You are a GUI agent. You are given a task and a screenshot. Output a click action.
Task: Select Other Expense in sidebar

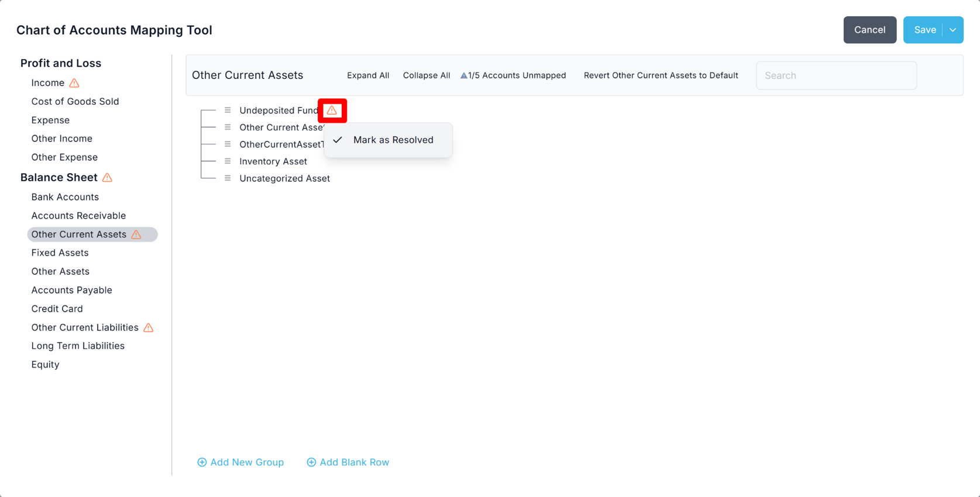pos(64,157)
